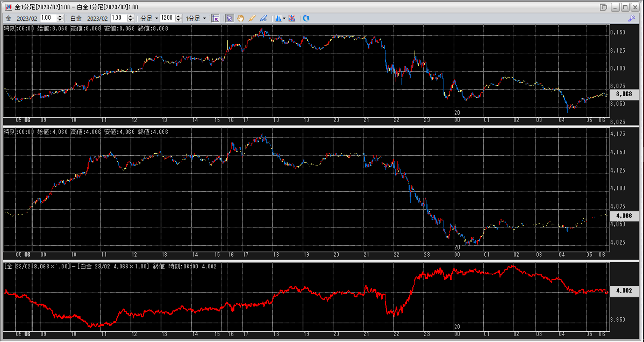
Task: Expand the bar chart icon dropdown arrow
Action: coord(284,19)
